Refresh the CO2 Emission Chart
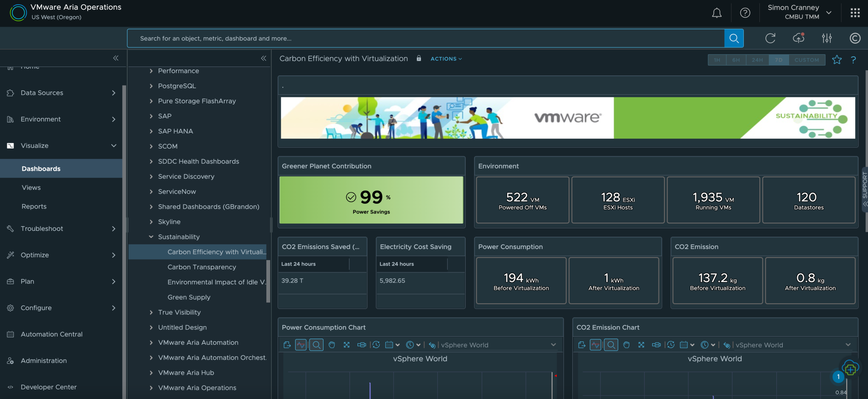The width and height of the screenshot is (868, 399). point(671,345)
